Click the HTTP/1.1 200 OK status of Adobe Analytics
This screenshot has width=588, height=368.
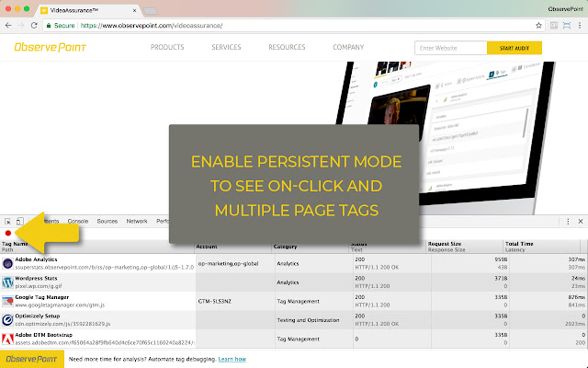coord(377,268)
